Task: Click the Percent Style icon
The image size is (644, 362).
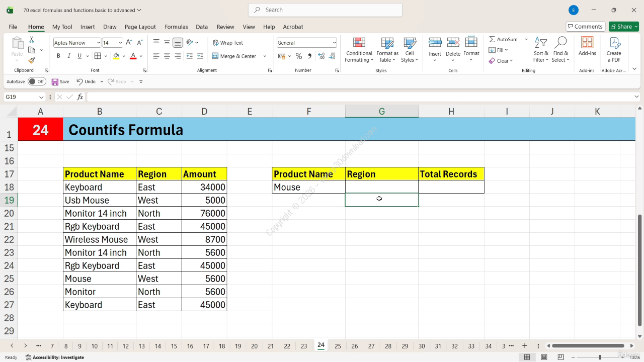Action: coord(299,56)
